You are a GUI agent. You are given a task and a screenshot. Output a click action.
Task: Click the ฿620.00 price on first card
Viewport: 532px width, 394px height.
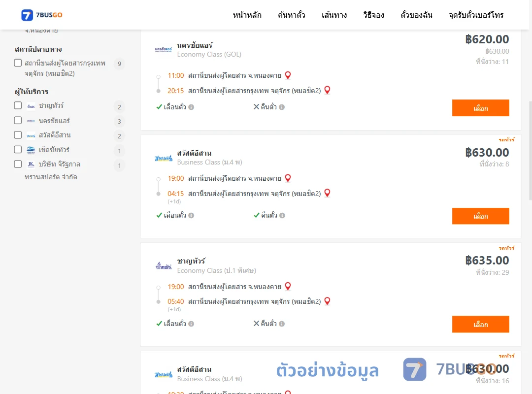pyautogui.click(x=487, y=39)
